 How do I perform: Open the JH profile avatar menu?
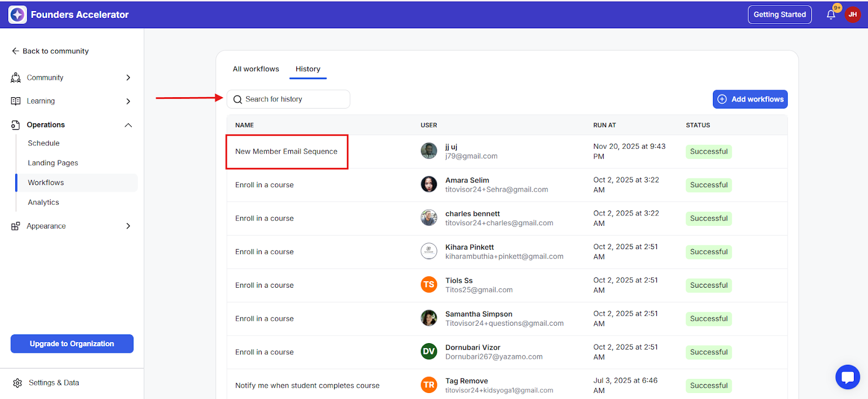(852, 15)
